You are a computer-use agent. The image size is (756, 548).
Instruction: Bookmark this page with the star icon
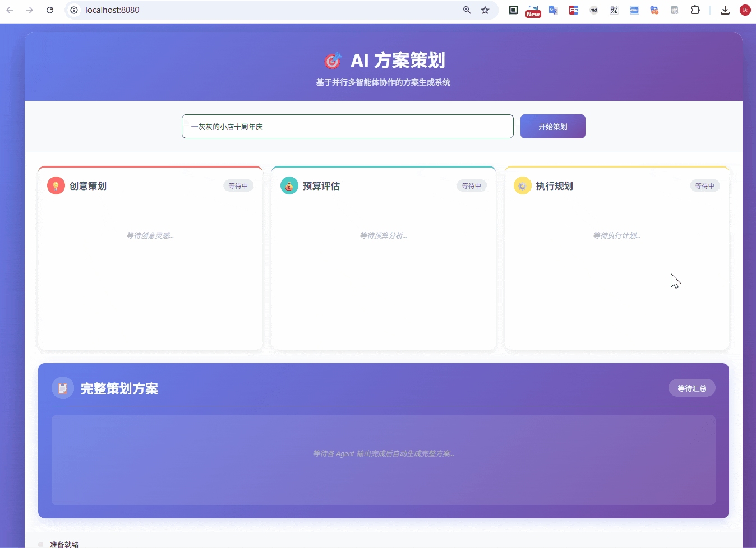coord(485,10)
